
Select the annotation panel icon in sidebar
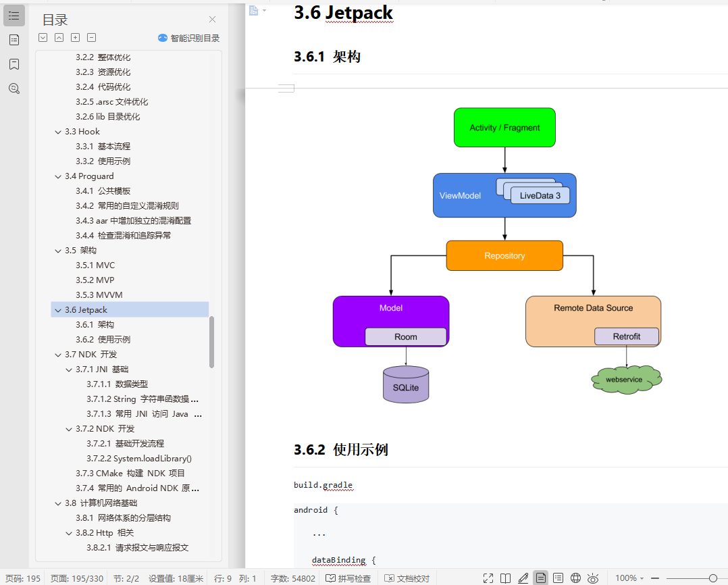14,40
